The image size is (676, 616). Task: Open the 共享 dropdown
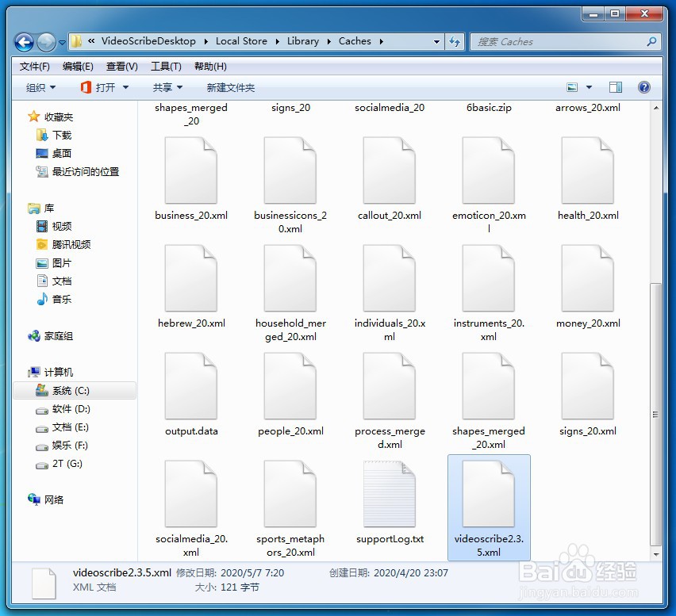[x=167, y=87]
